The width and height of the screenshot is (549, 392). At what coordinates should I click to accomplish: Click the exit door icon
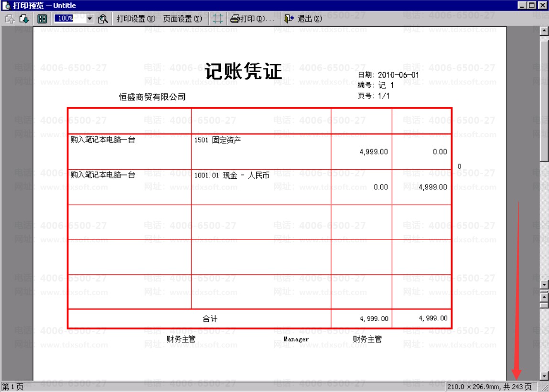pyautogui.click(x=288, y=19)
